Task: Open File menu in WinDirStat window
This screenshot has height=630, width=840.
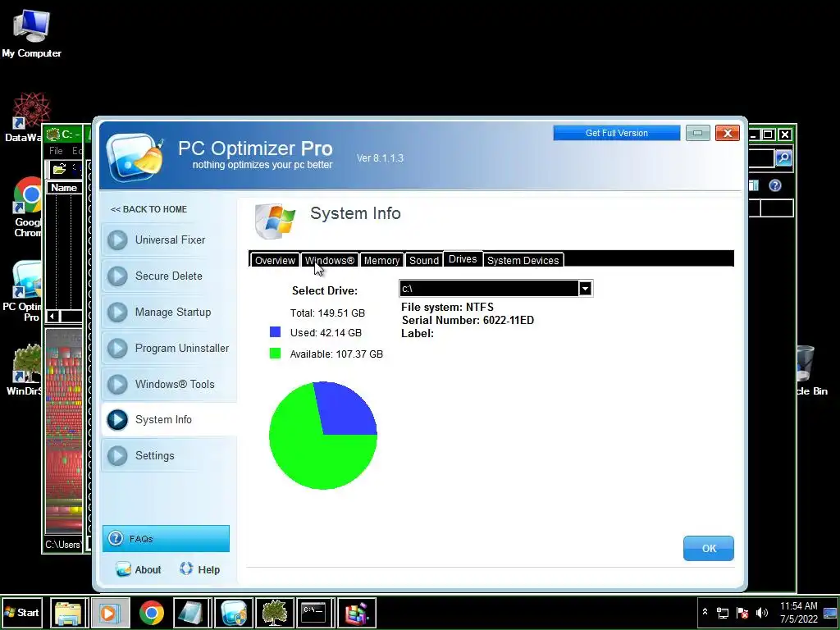Action: click(x=56, y=151)
